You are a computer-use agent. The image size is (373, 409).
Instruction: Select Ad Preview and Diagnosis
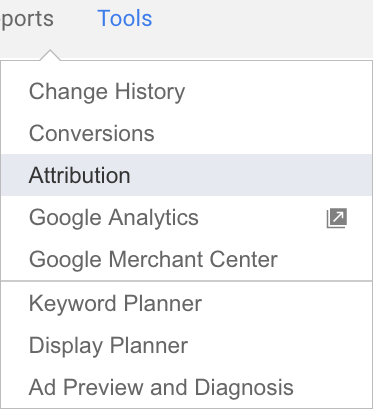(187, 387)
